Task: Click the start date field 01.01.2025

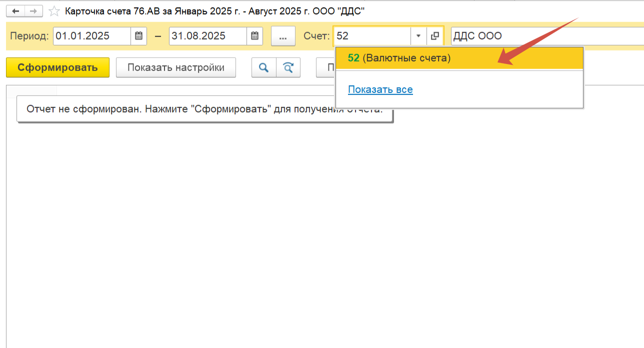Action: click(x=92, y=36)
